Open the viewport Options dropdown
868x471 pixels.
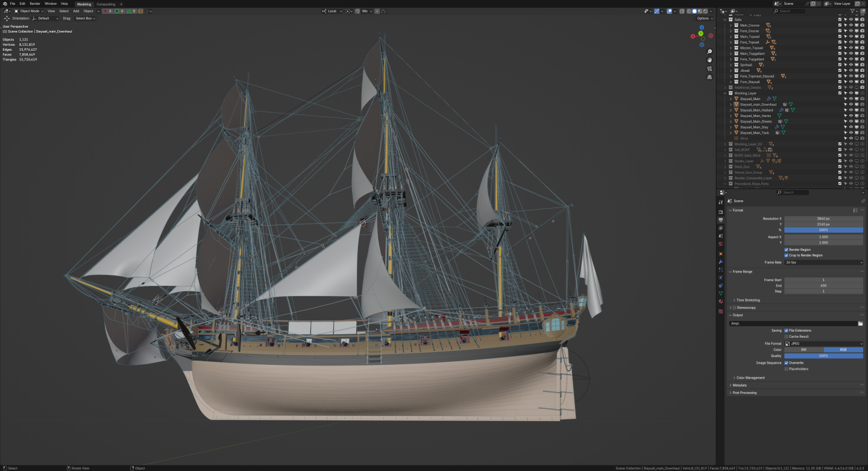tap(704, 18)
